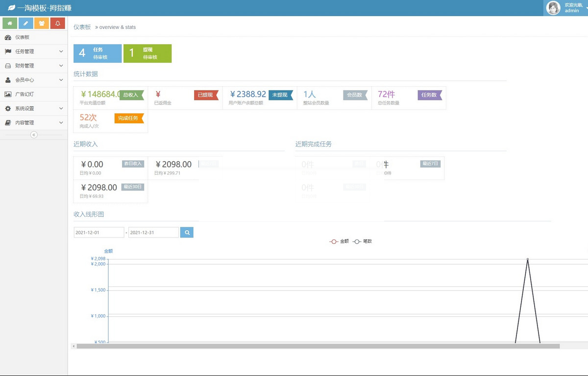The height and width of the screenshot is (376, 588).
Task: Click the horizontal chart scrollbar
Action: (318, 346)
